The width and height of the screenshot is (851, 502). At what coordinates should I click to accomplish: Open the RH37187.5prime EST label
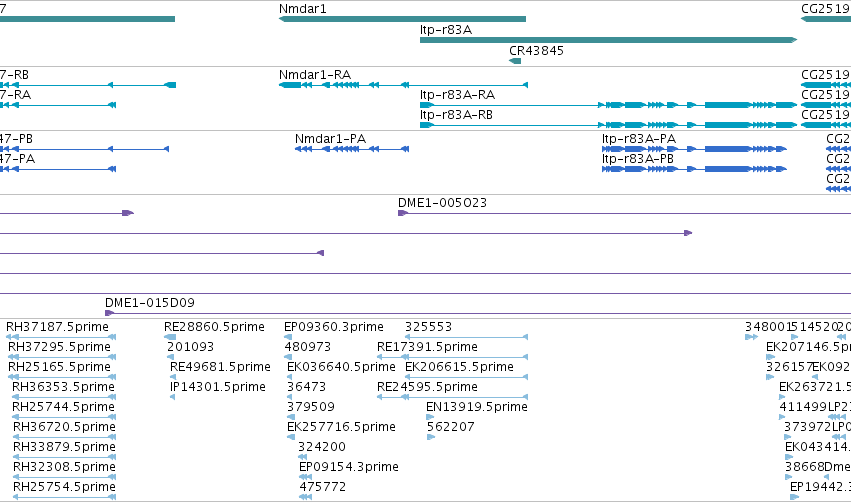[x=58, y=327]
